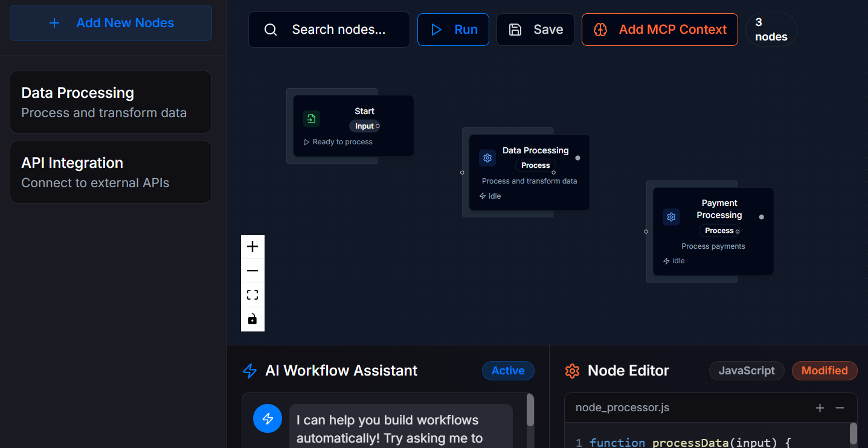This screenshot has width=868, height=448.
Task: Click the Process badge on Data Processing node
Action: coord(536,165)
